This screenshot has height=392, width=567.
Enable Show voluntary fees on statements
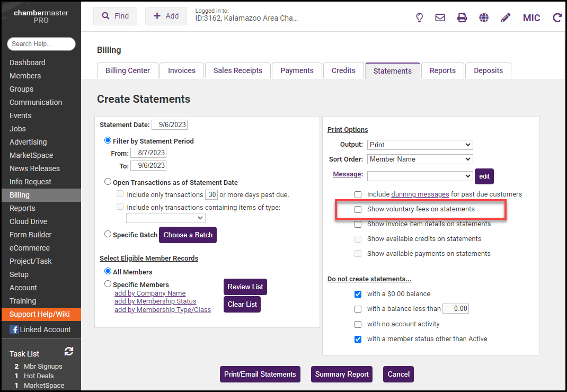coord(358,209)
